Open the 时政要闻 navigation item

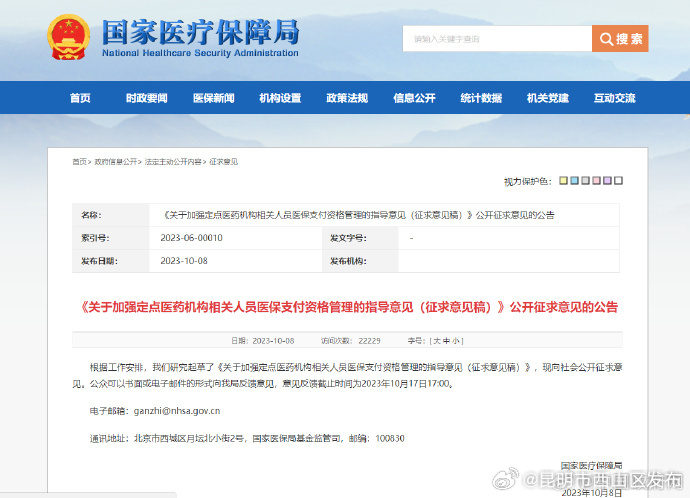point(147,98)
